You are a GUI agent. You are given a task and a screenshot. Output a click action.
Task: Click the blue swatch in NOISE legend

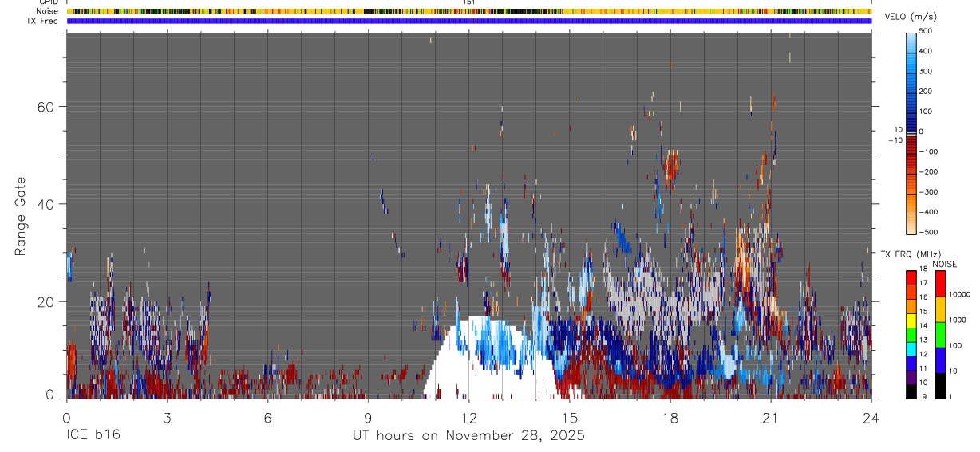pos(940,360)
